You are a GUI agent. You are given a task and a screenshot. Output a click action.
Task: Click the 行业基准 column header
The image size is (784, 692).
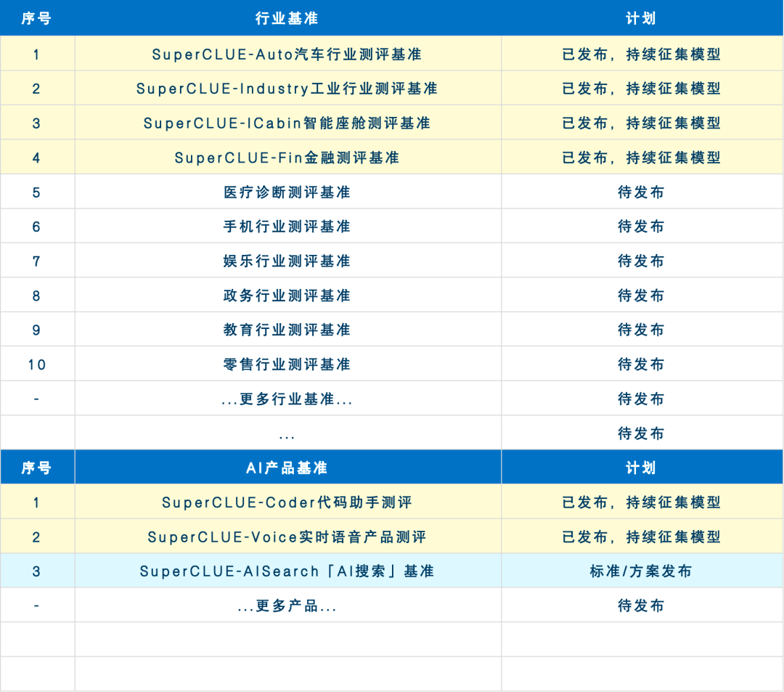point(287,18)
